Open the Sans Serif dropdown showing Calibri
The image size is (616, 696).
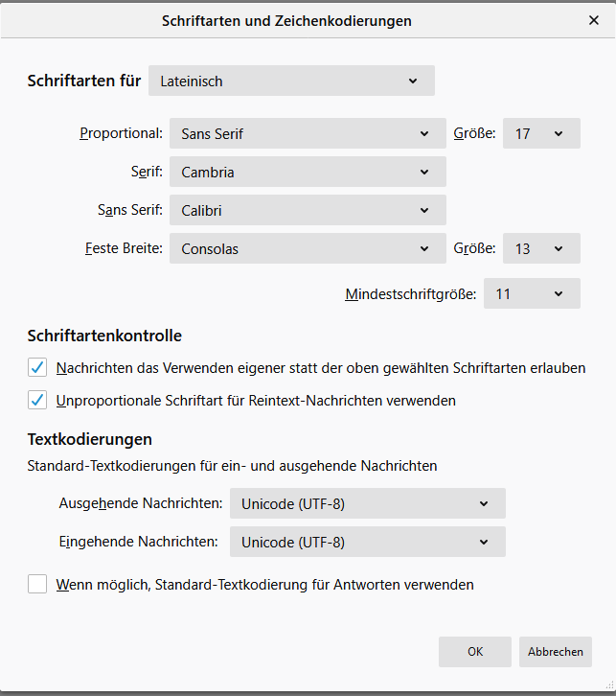[x=307, y=211]
